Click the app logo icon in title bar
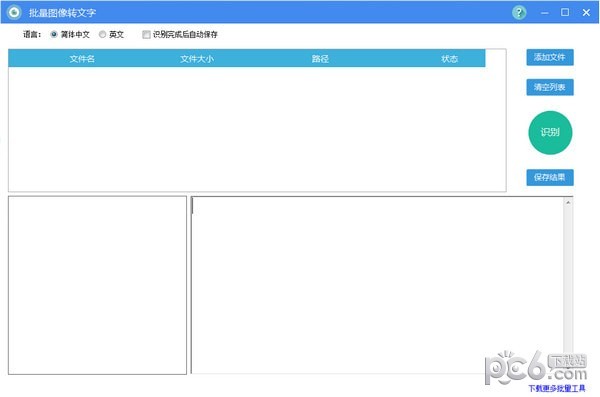Image resolution: width=600 pixels, height=397 pixels. point(15,12)
